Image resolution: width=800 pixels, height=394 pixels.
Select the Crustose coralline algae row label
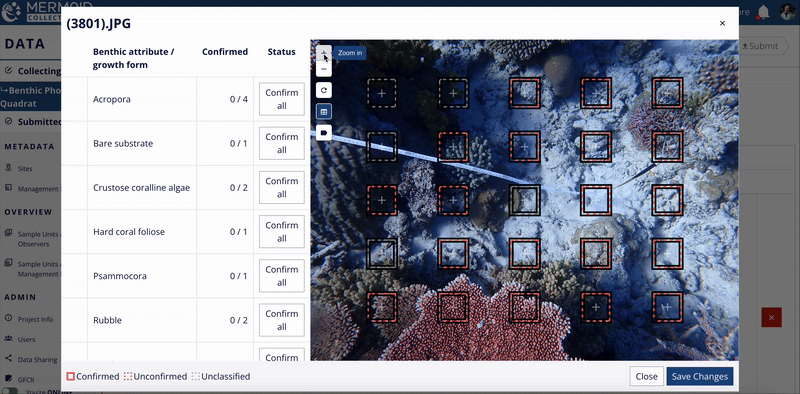pos(141,187)
